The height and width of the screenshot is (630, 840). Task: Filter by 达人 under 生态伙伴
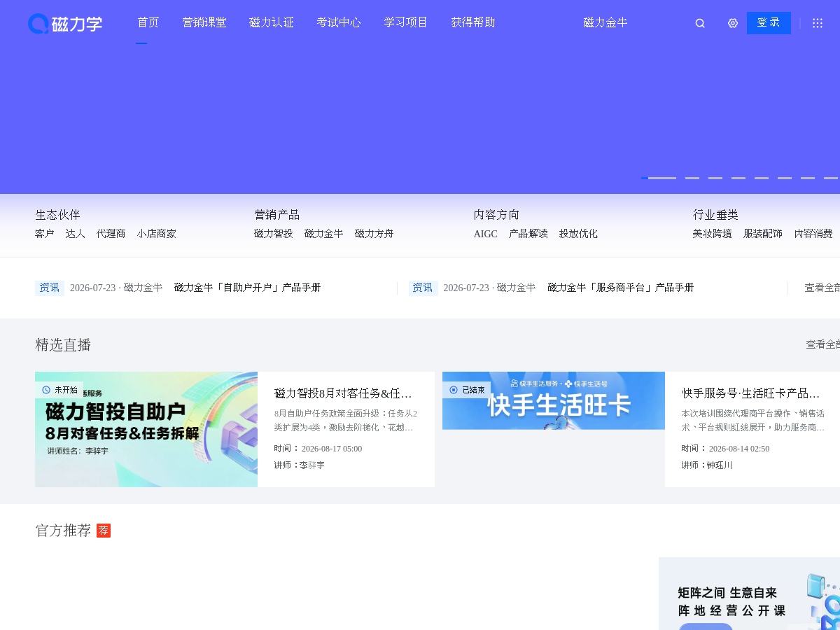coord(76,234)
